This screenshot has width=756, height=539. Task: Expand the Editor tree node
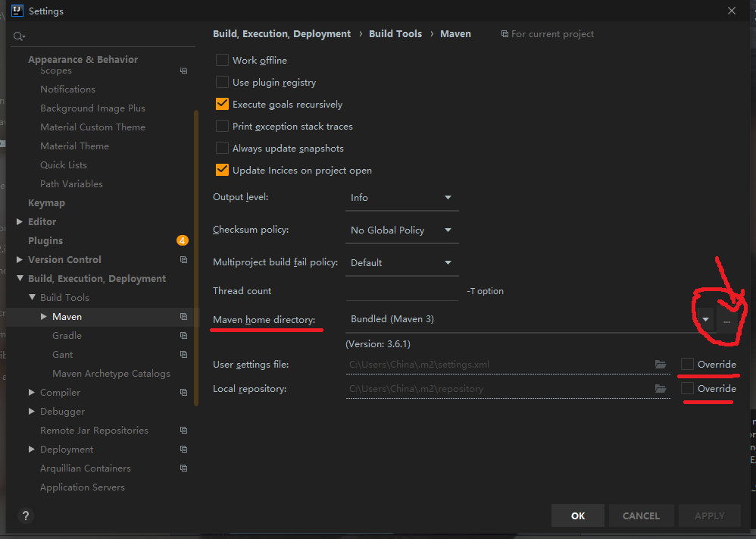pos(19,221)
